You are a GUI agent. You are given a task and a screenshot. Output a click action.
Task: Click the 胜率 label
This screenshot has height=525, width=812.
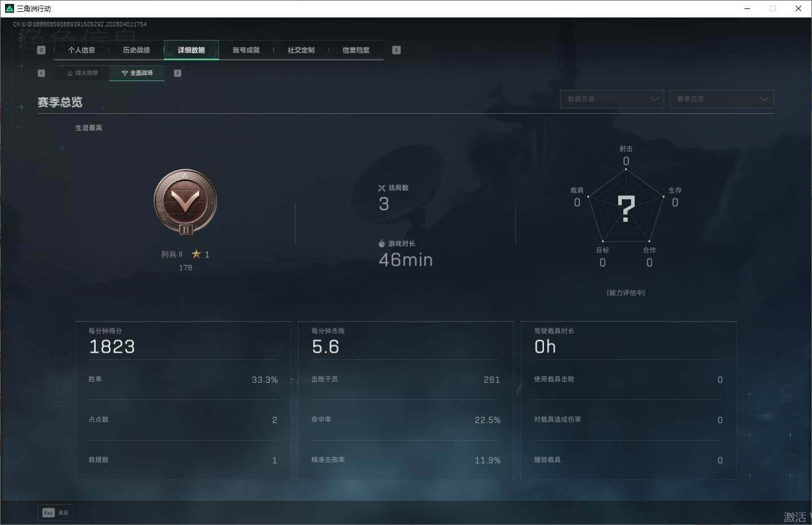[95, 380]
